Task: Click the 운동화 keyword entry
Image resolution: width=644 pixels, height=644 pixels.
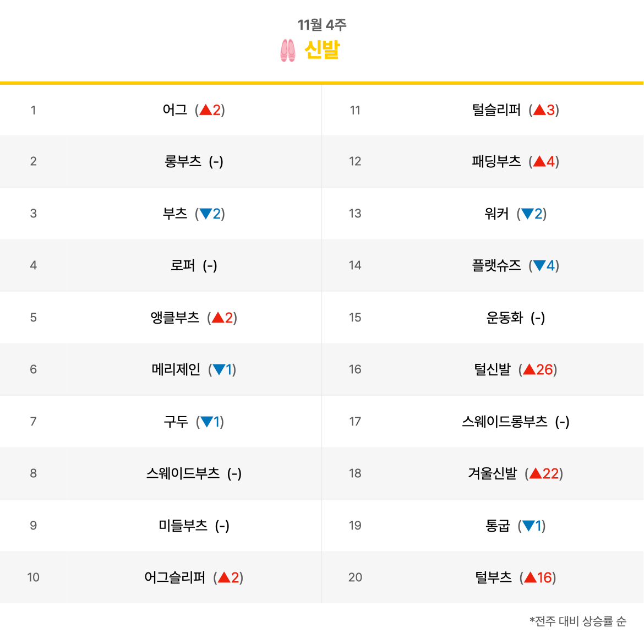Action: [x=505, y=318]
